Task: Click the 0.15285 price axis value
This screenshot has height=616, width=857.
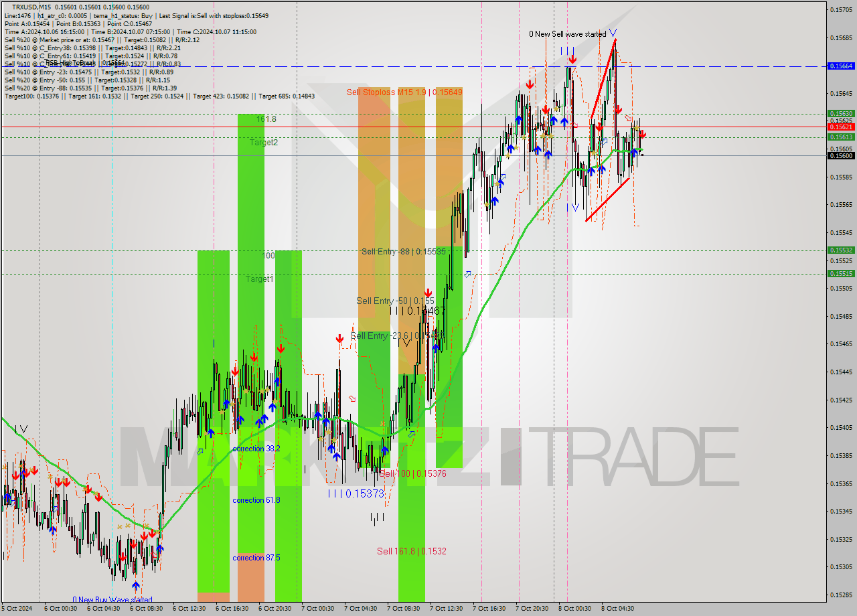Action: 841,595
